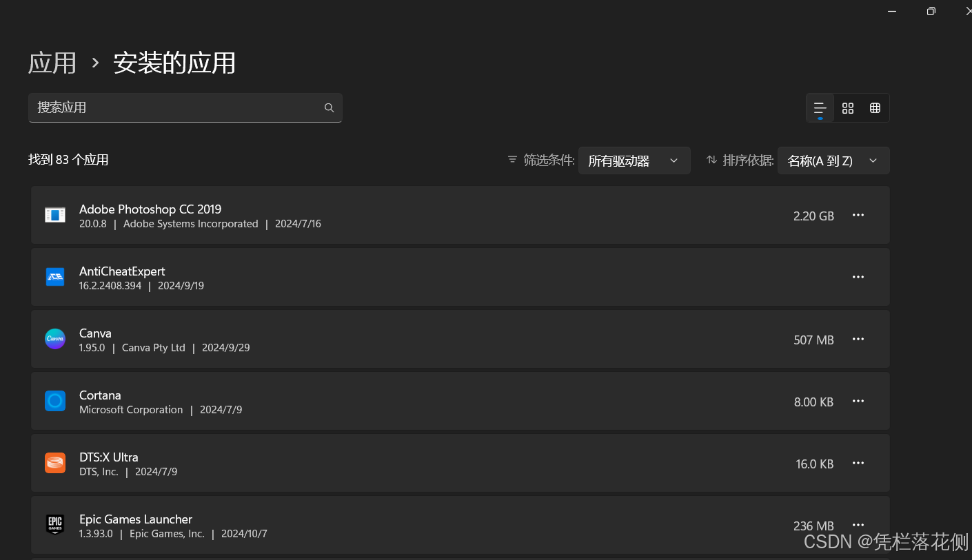Click the Adobe Systems Incorporated publisher text
The image size is (972, 560).
pos(191,224)
